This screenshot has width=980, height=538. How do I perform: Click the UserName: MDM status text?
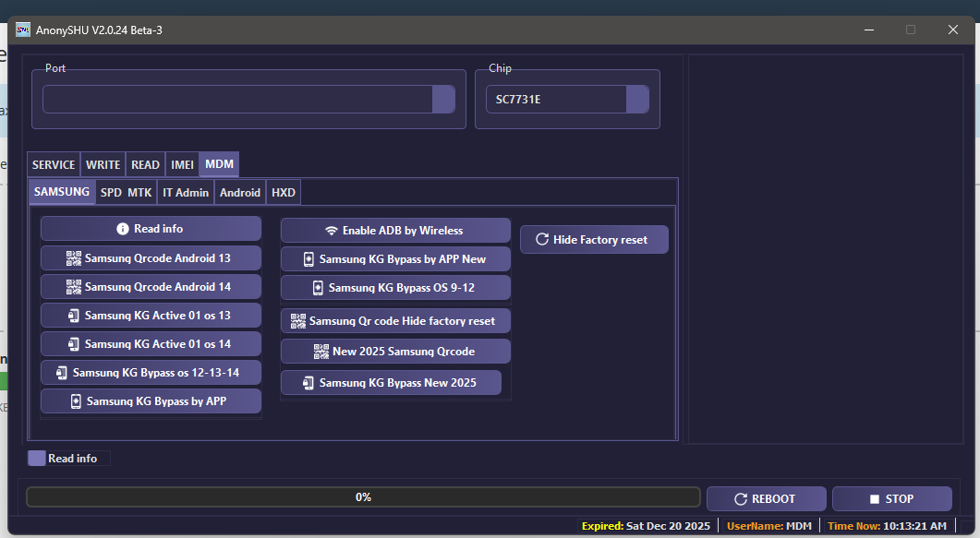tap(768, 526)
